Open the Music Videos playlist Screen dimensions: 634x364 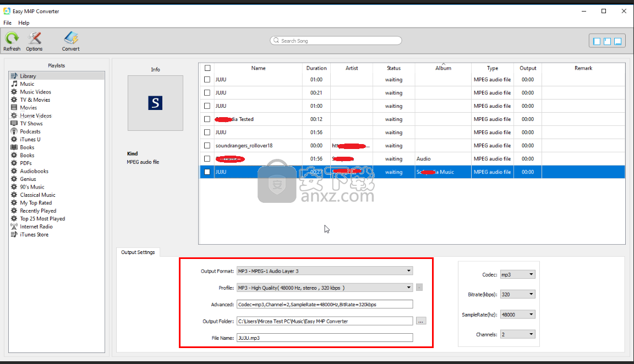(35, 92)
